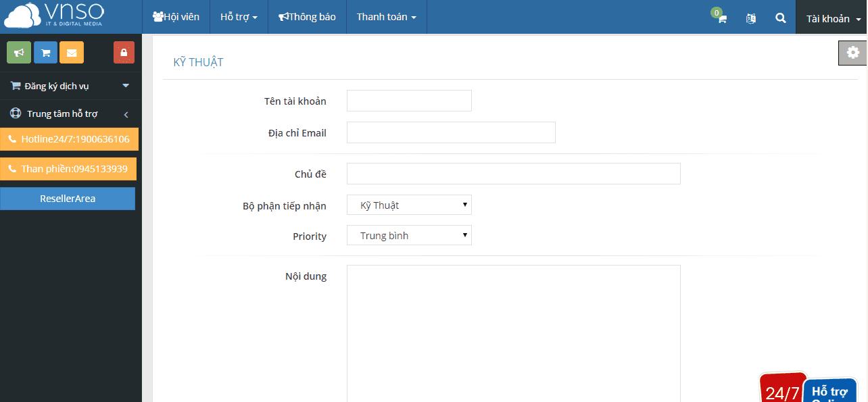Open search with the magnifier icon
This screenshot has width=868, height=402.
[781, 18]
